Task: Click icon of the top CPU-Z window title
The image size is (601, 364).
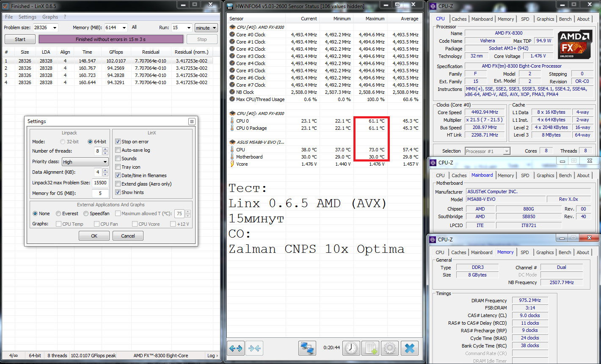Action: [x=433, y=6]
